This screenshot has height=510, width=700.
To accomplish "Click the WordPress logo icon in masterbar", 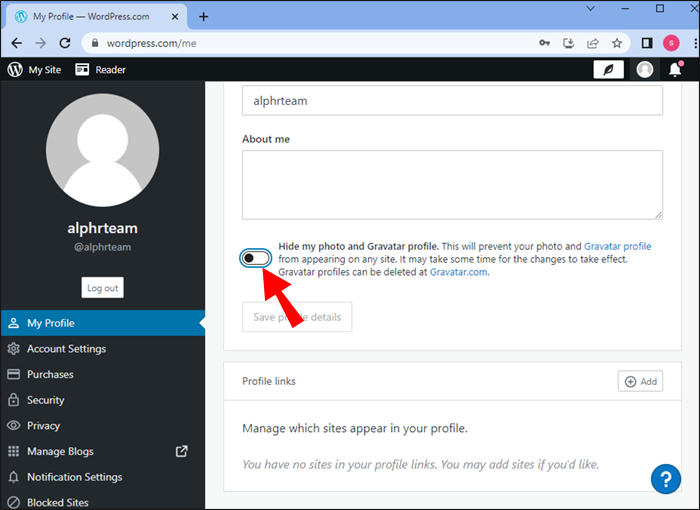I will point(15,69).
